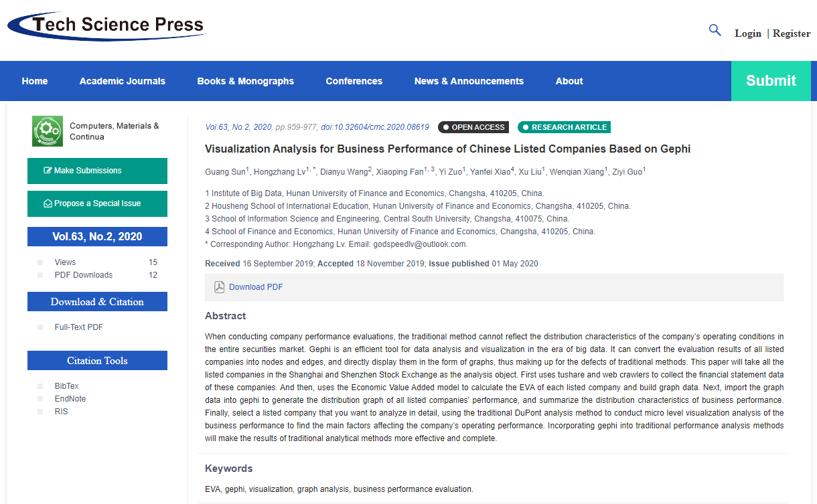Click the Computers, Materials & Continua journal name
This screenshot has width=817, height=504.
point(115,131)
